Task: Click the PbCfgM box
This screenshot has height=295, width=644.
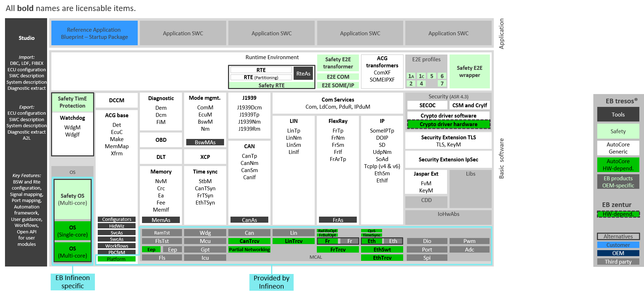Action: 117,252
